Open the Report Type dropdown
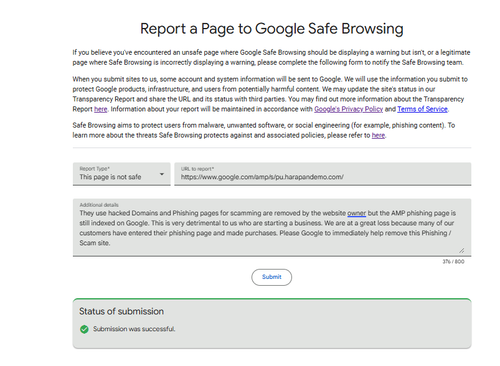 click(x=121, y=174)
